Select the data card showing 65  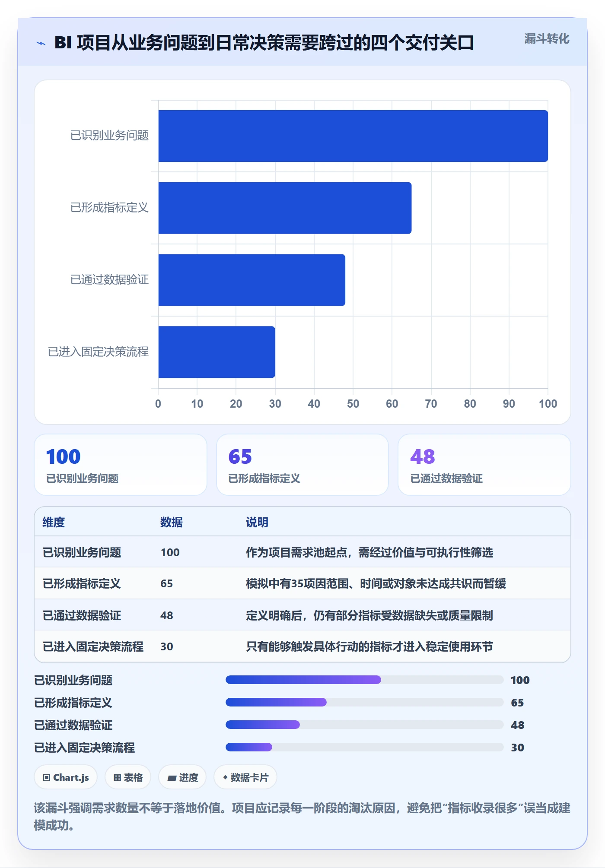[302, 465]
